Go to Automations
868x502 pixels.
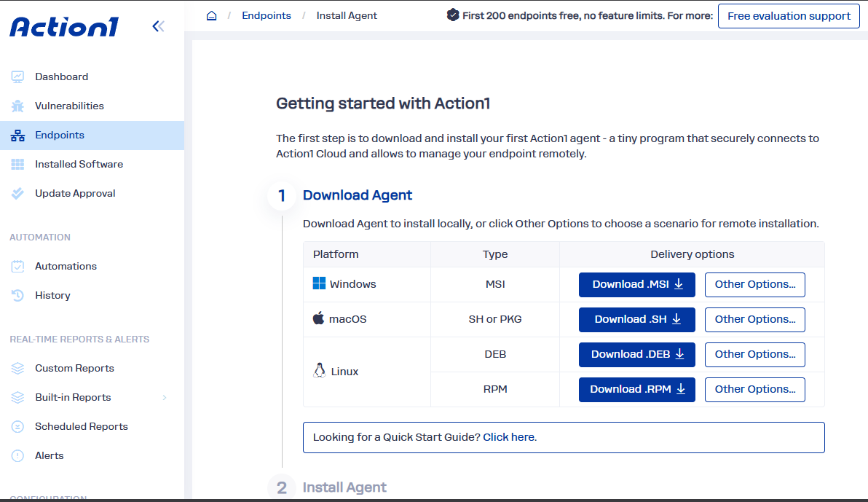66,267
